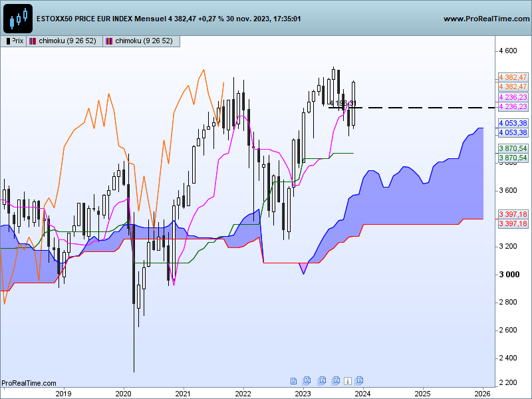Click stacked-pages icon next to single-page icon
Viewport: 532px width, 399px height.
tap(307, 380)
